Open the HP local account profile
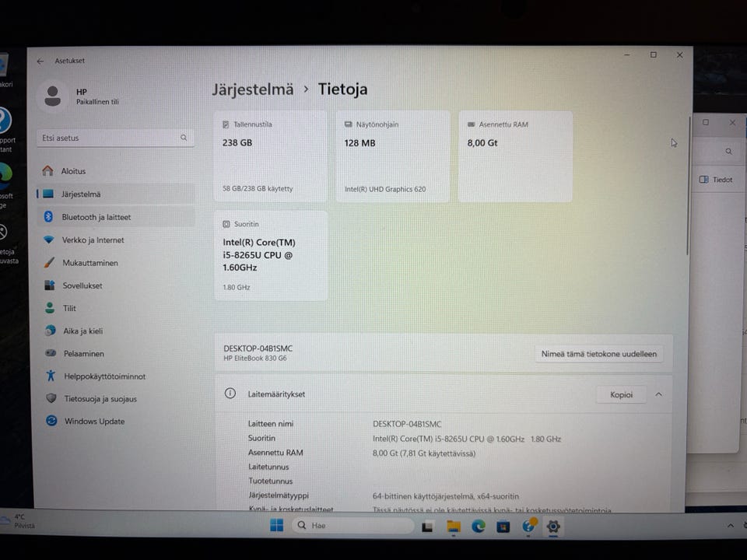The image size is (747, 560). tap(79, 96)
